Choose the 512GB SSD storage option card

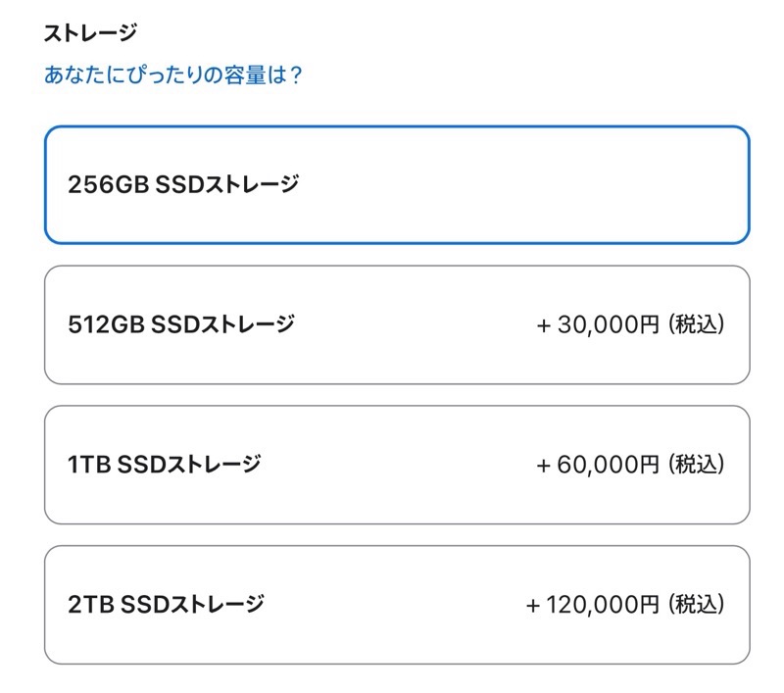click(x=397, y=324)
